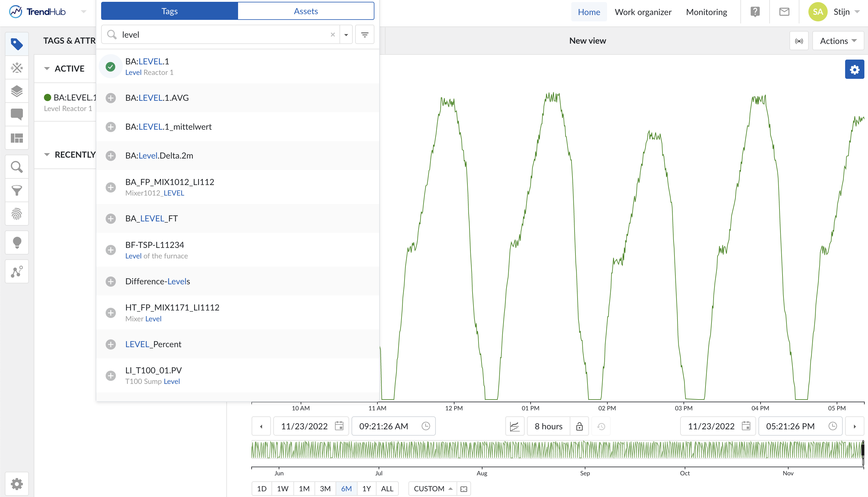This screenshot has height=497, width=868.
Task: Open the Monitoring menu
Action: (x=706, y=12)
